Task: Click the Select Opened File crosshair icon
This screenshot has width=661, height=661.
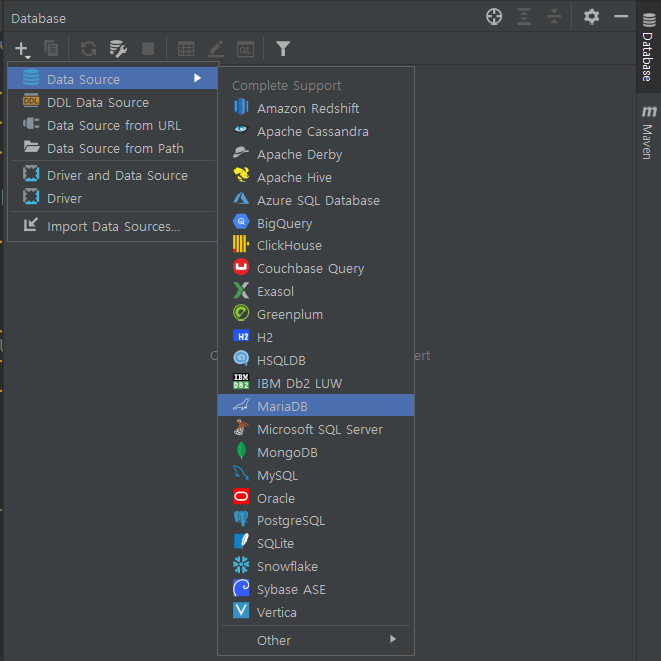Action: coord(494,17)
